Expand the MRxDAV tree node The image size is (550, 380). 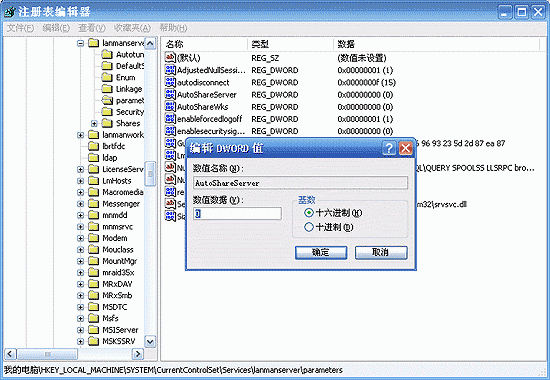click(x=81, y=284)
